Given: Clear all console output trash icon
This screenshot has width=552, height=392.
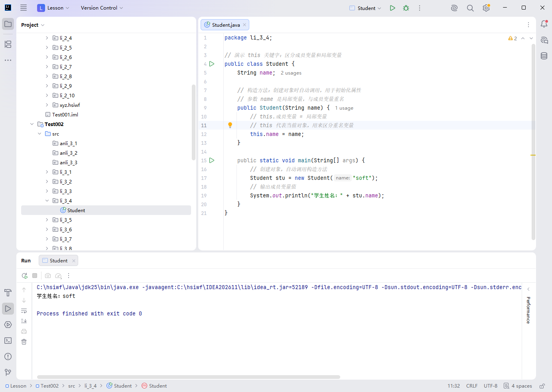Looking at the screenshot, I should (x=24, y=342).
